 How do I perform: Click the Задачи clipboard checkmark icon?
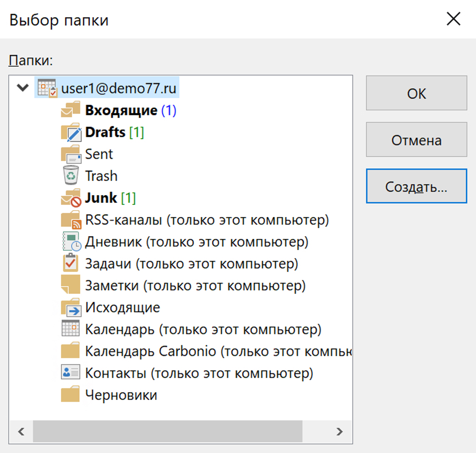[71, 264]
